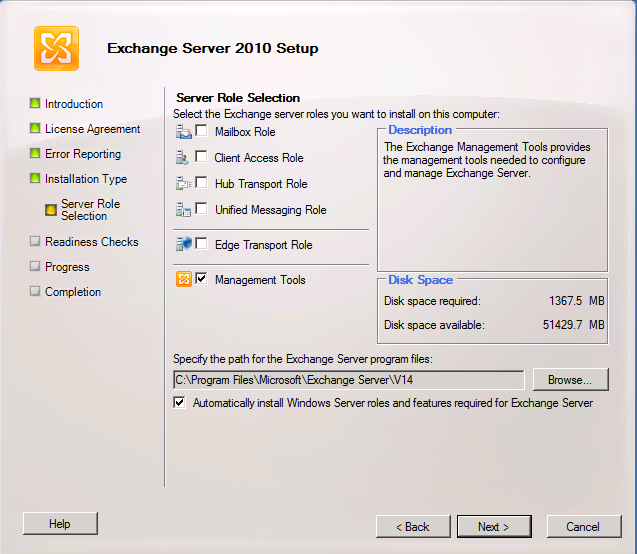Image resolution: width=637 pixels, height=554 pixels.
Task: Cancel the Exchange setup
Action: coord(584,526)
